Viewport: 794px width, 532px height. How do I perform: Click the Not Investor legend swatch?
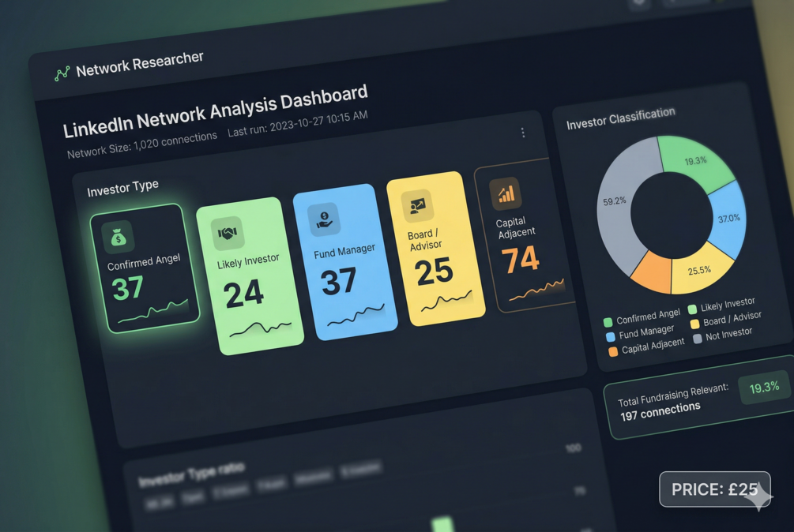[698, 339]
